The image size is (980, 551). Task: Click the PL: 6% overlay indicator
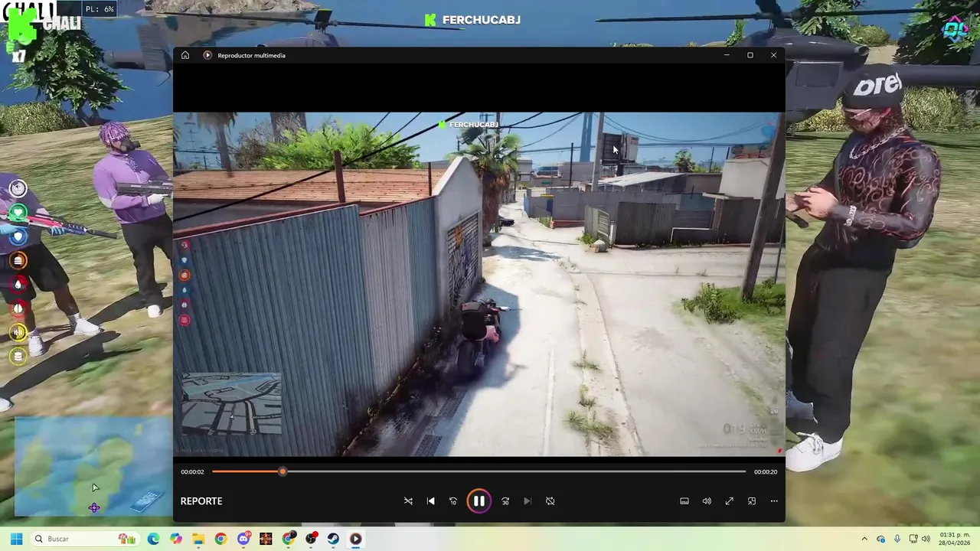pyautogui.click(x=100, y=9)
